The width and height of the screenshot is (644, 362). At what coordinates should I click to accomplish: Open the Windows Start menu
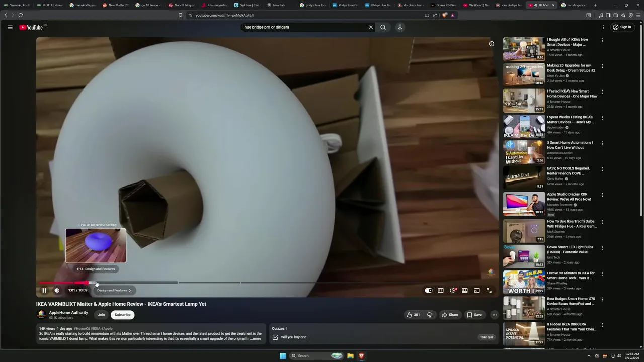click(283, 356)
